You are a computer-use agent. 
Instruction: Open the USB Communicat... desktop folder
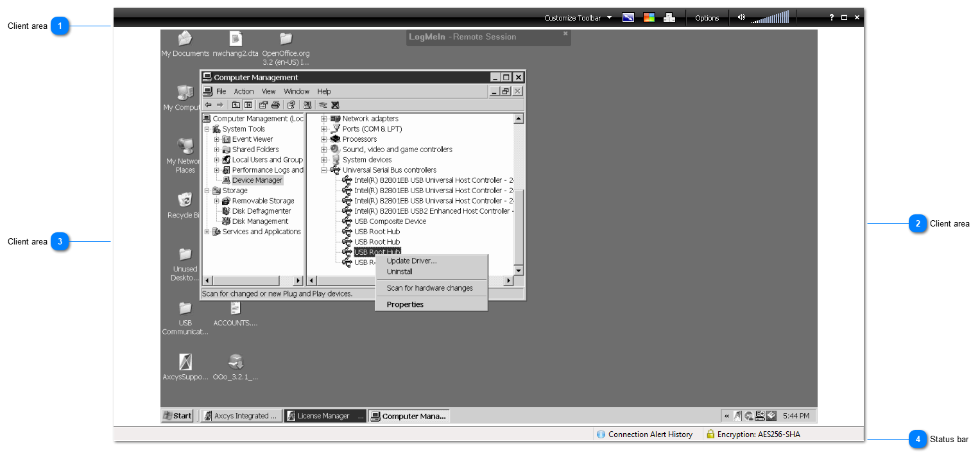(185, 318)
